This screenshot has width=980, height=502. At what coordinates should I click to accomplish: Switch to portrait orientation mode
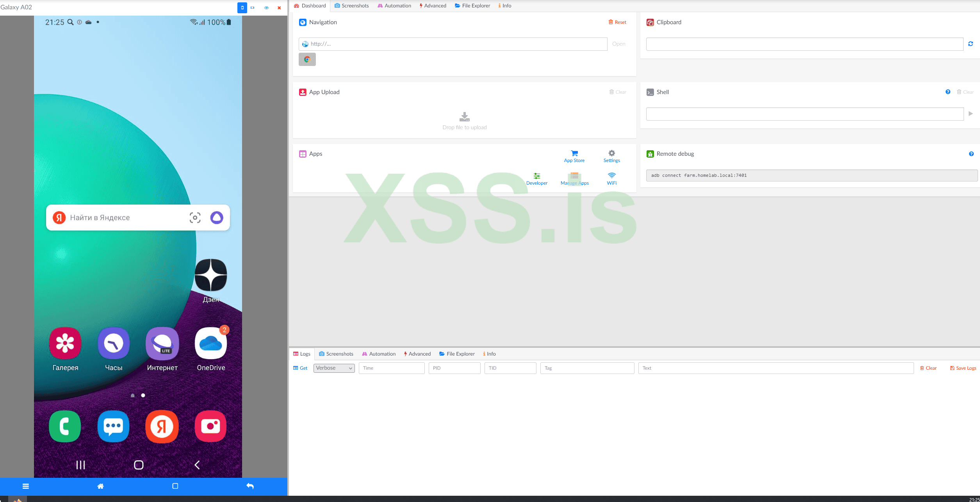pyautogui.click(x=242, y=8)
